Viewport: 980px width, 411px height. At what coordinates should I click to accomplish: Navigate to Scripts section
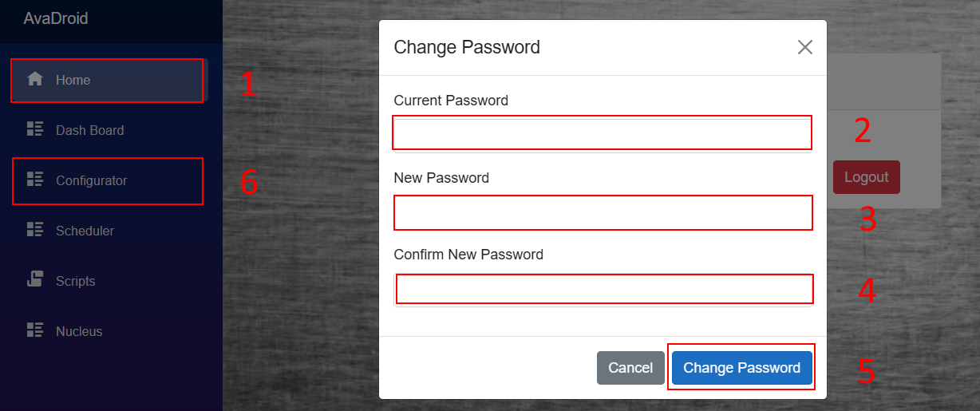pos(76,281)
